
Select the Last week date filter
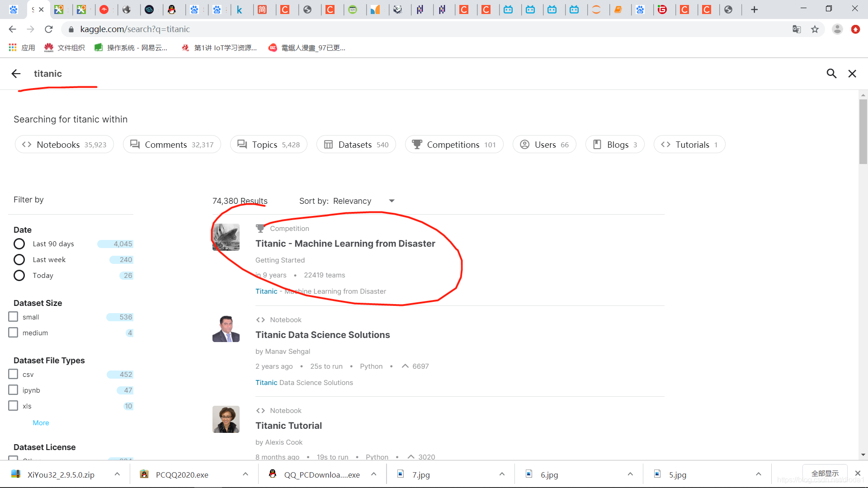pos(19,260)
